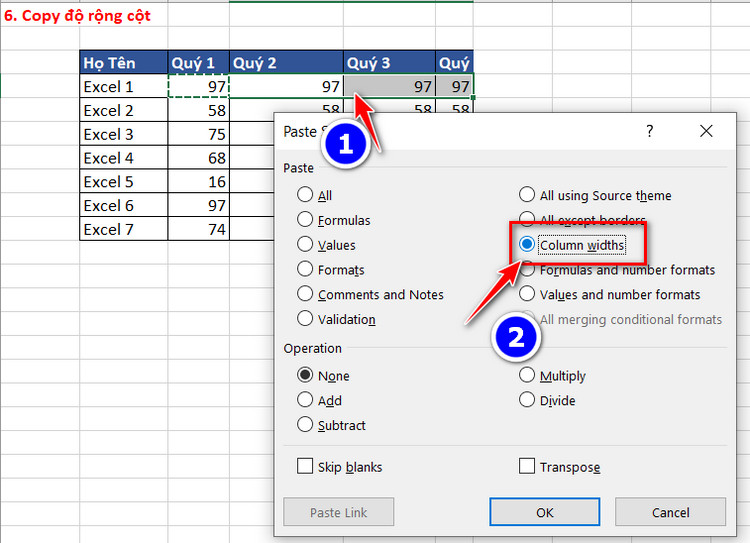The width and height of the screenshot is (750, 543).
Task: Select the All paste option
Action: point(305,195)
